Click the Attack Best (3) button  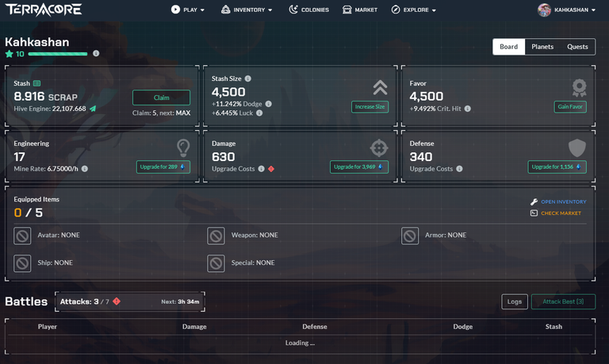tap(563, 302)
